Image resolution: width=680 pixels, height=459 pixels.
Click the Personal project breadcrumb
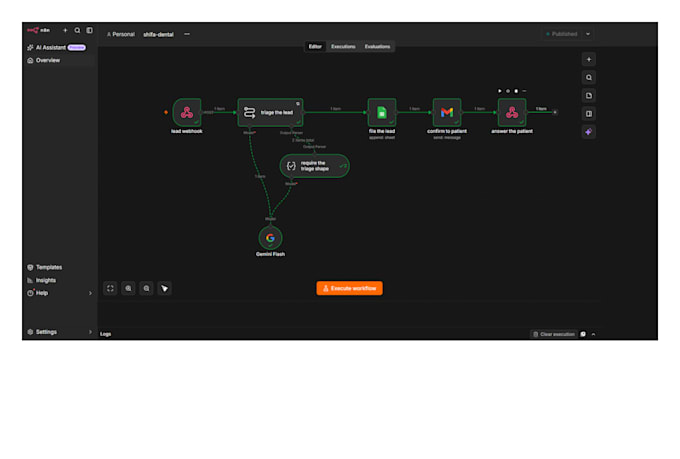pos(121,34)
